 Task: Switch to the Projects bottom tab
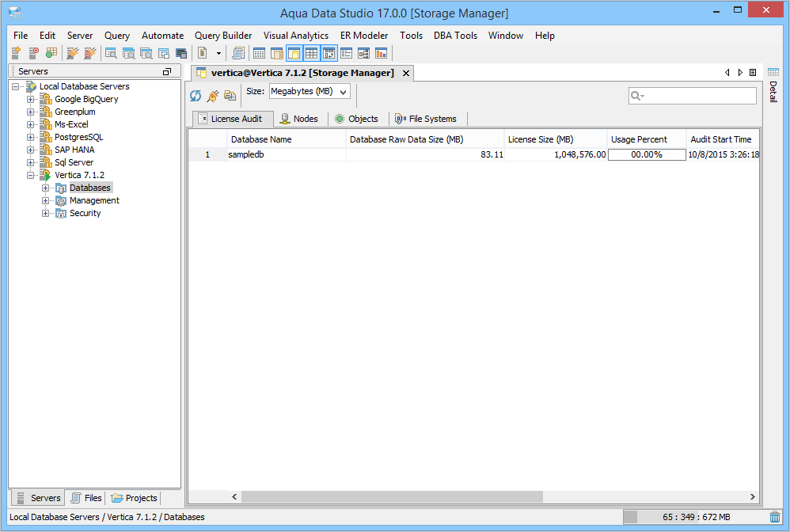pyautogui.click(x=134, y=498)
